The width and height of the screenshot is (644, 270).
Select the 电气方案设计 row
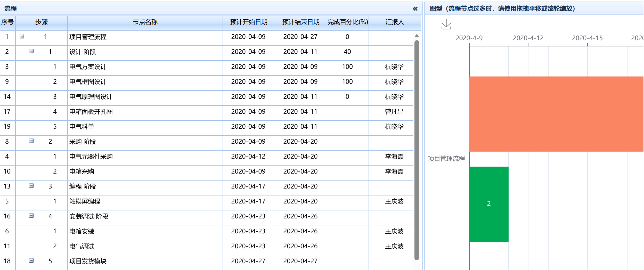coord(88,67)
